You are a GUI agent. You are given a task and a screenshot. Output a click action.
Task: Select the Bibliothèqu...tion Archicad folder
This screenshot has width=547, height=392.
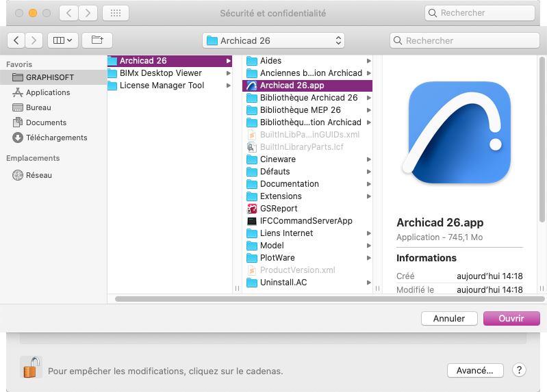coord(307,122)
